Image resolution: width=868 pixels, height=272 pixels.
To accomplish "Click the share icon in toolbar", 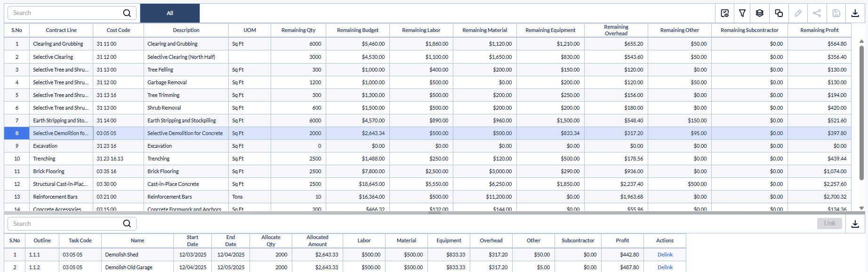I will (817, 13).
